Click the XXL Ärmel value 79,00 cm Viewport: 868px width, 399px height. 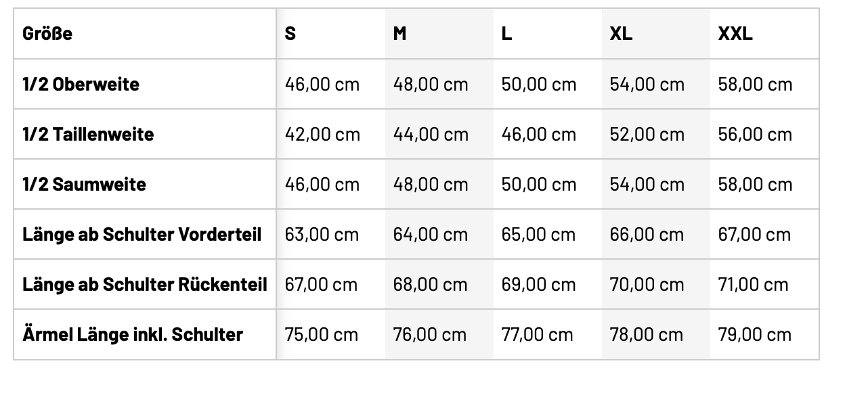pyautogui.click(x=754, y=334)
